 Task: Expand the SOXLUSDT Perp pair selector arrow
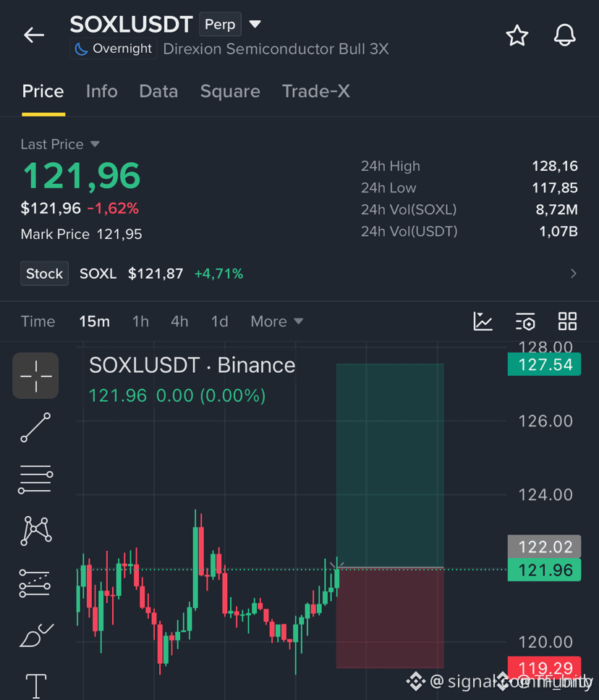[x=255, y=24]
